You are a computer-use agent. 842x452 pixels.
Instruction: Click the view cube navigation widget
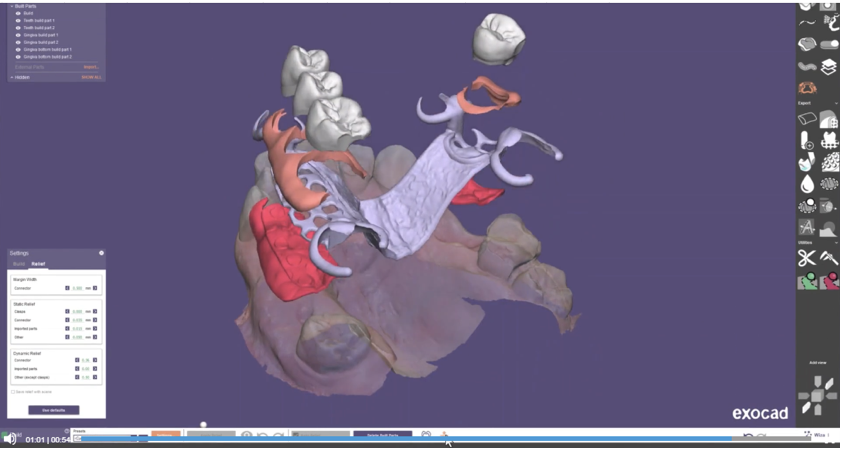(817, 395)
